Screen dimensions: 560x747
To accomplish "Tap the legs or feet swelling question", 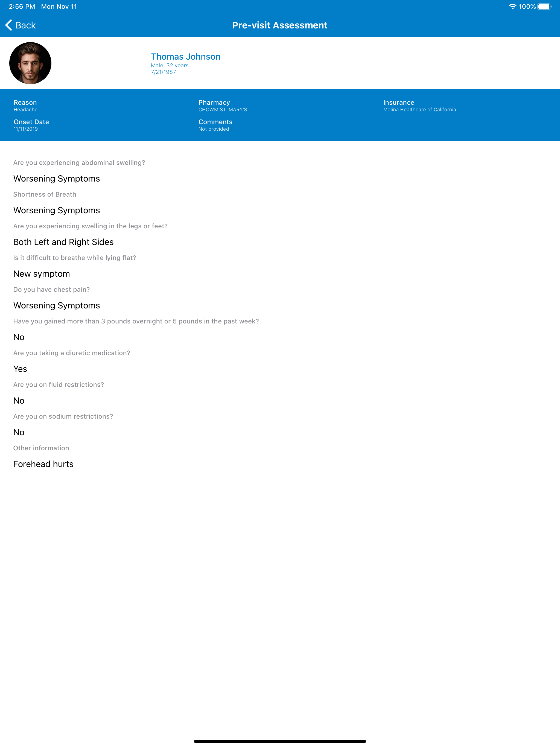I will coord(91,226).
